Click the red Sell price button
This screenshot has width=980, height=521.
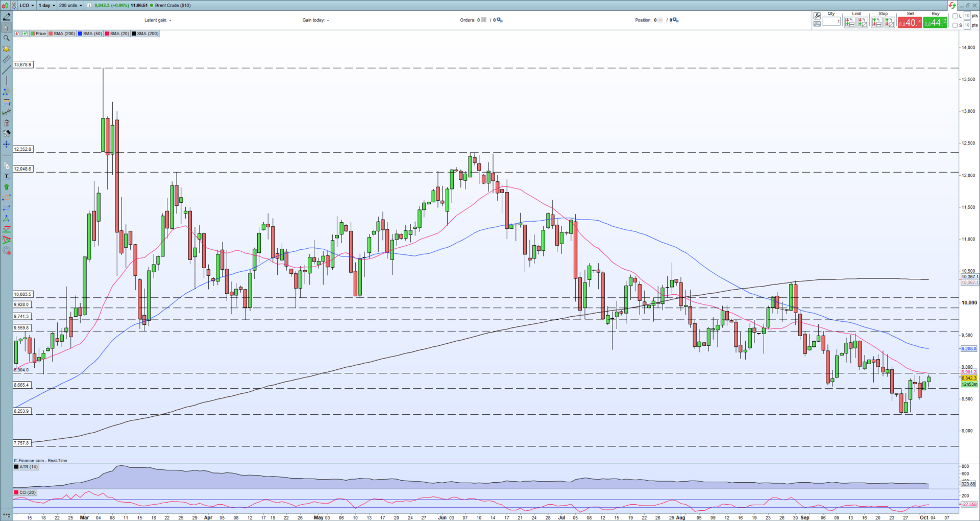pos(910,22)
